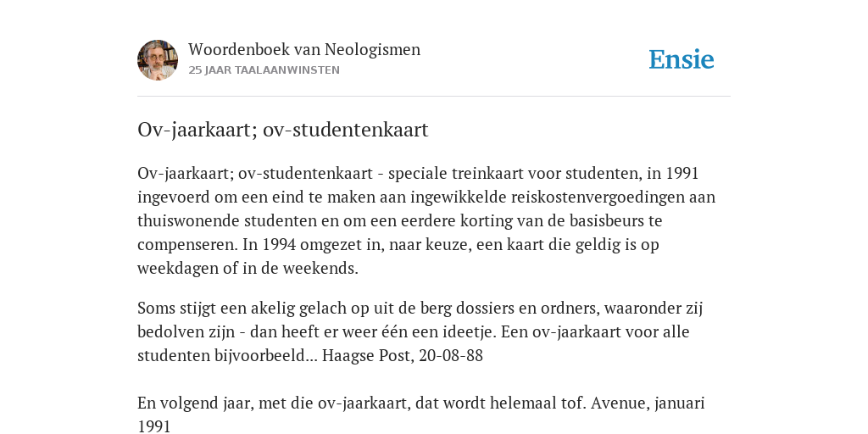Open Woordenboek van Neologismen source link

pyautogui.click(x=304, y=49)
